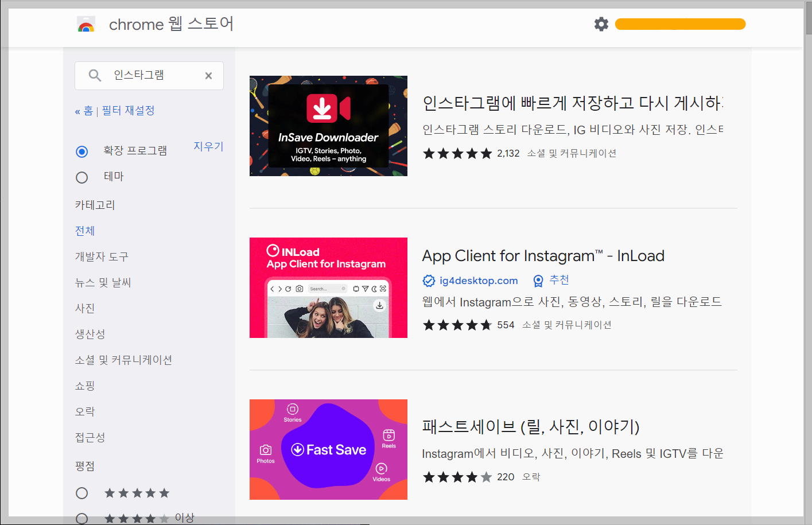Choose 전체 category

click(85, 231)
